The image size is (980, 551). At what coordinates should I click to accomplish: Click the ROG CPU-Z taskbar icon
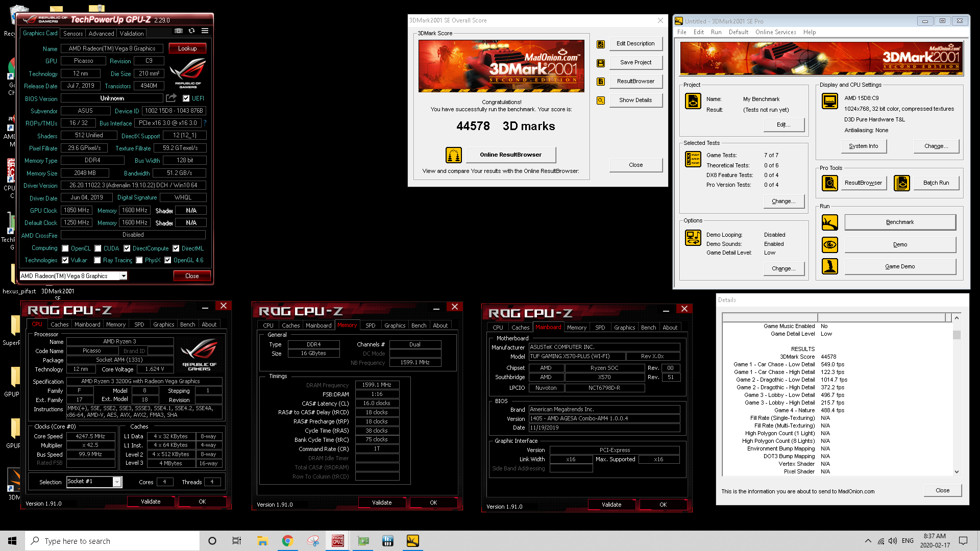[x=338, y=541]
